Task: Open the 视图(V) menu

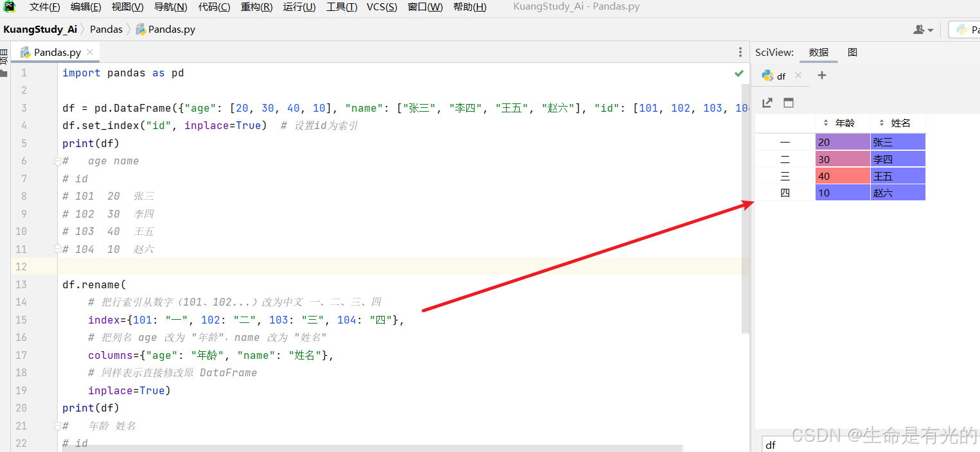Action: 127,7
